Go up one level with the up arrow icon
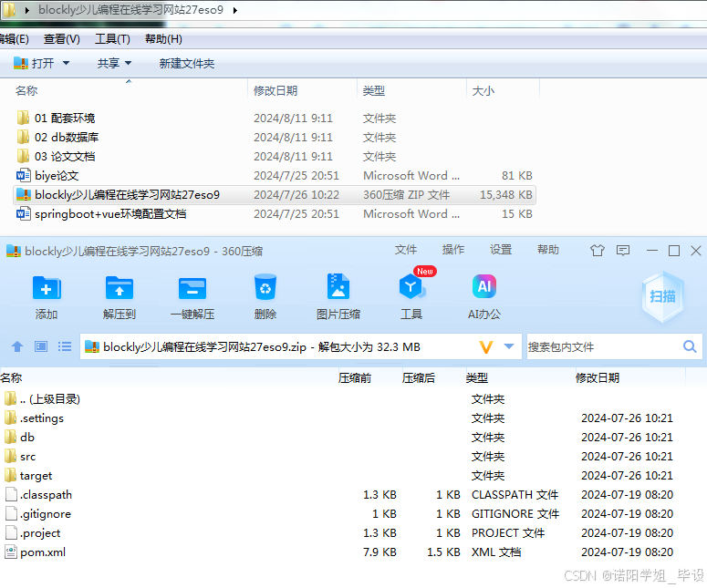 tap(17, 346)
